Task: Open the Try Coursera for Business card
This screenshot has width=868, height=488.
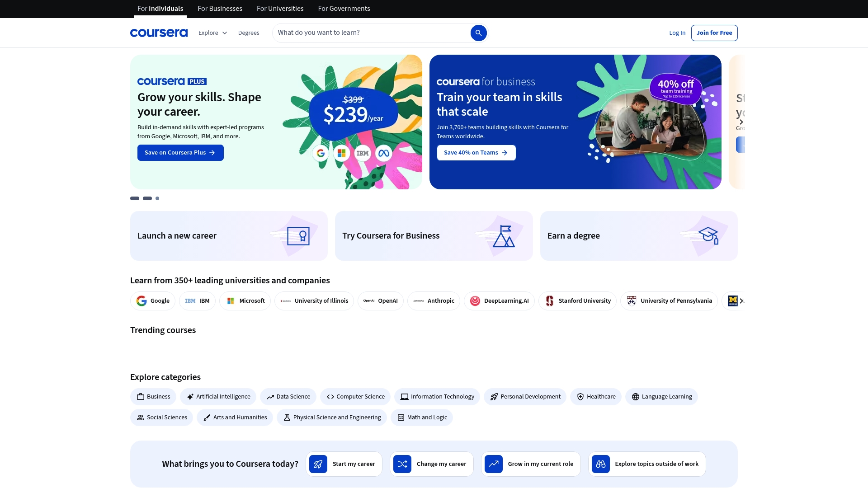Action: click(434, 236)
